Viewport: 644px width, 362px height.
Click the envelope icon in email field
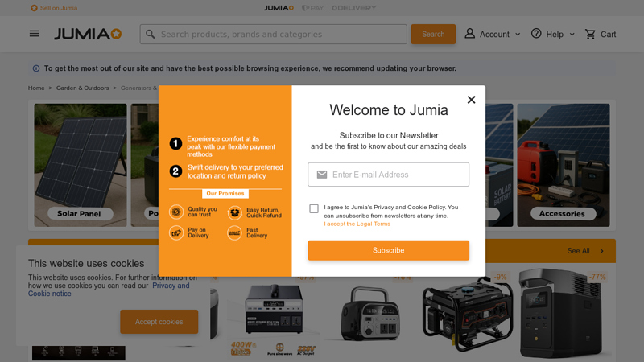(322, 175)
